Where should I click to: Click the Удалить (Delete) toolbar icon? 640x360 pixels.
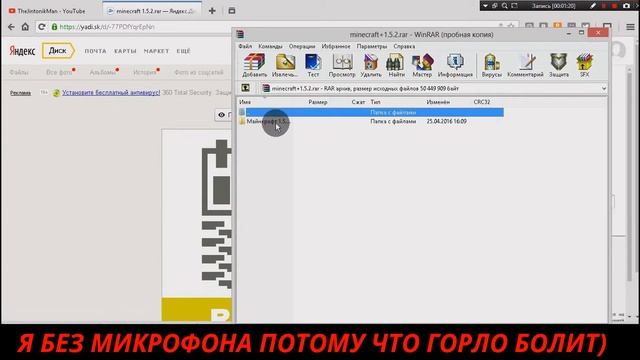tap(371, 65)
